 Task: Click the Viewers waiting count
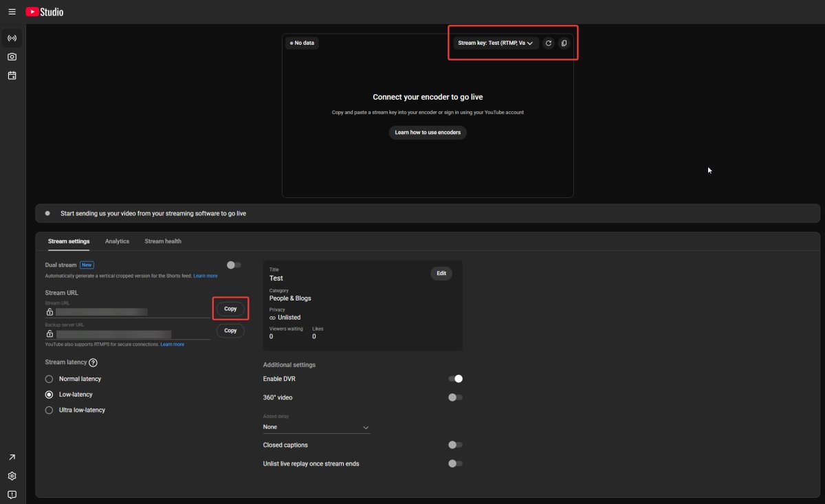click(271, 336)
